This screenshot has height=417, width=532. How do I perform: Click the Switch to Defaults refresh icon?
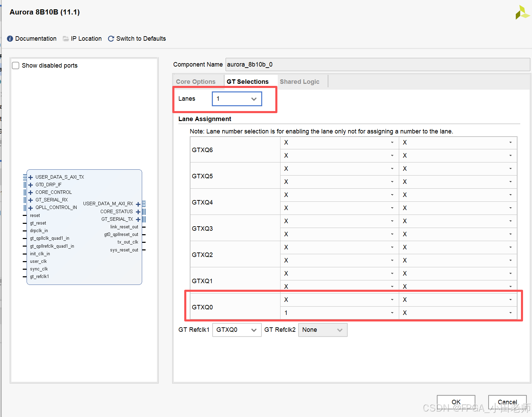click(x=111, y=39)
